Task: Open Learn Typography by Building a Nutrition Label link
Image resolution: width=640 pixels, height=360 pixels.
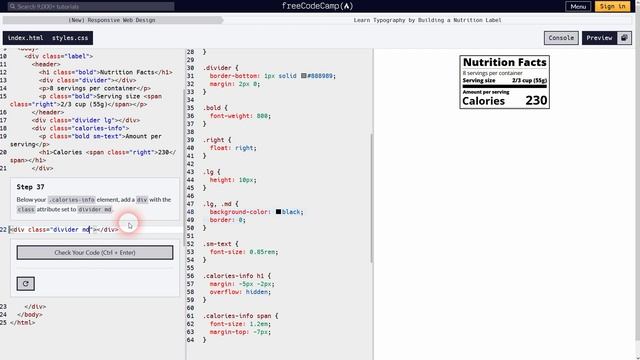Action: tap(427, 20)
